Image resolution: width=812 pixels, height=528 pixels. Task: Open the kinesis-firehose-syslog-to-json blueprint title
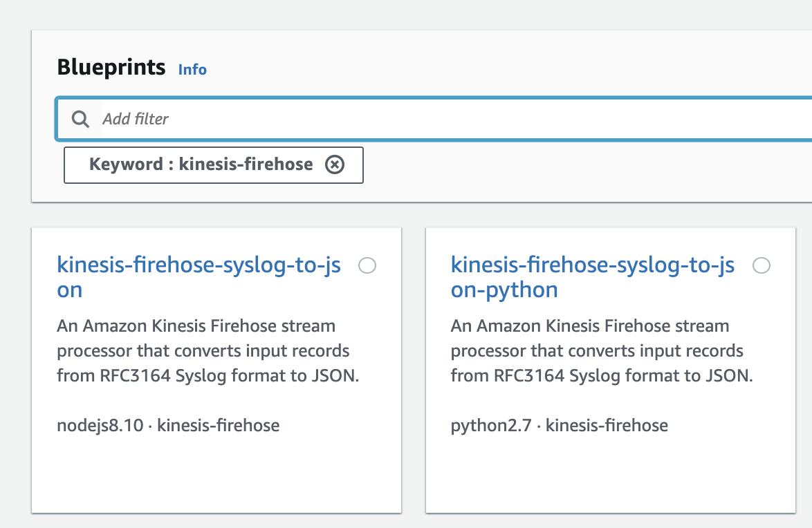coord(199,265)
